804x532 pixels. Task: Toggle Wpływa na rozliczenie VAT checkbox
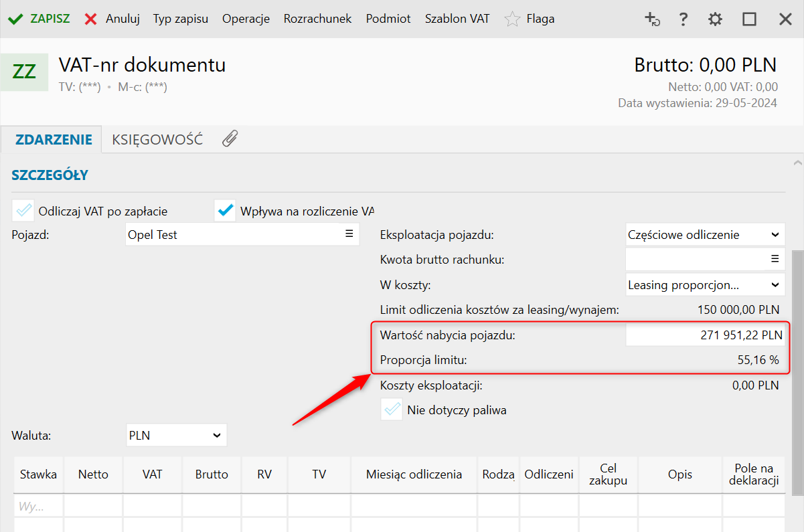[226, 211]
